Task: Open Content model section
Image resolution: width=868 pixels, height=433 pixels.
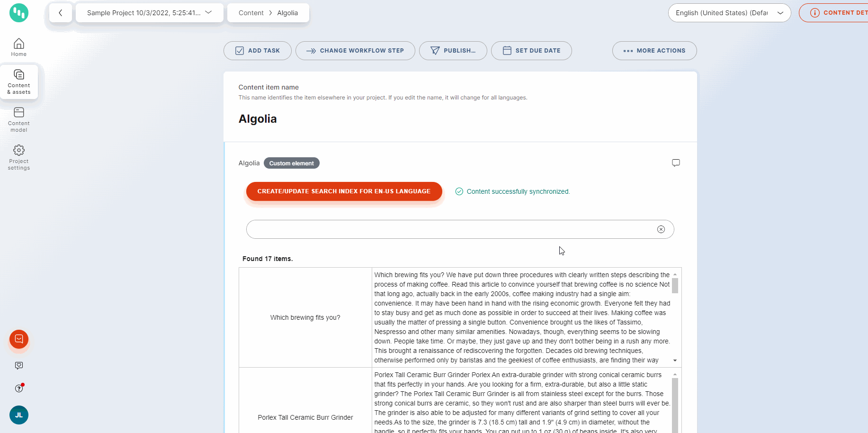Action: pos(19,120)
